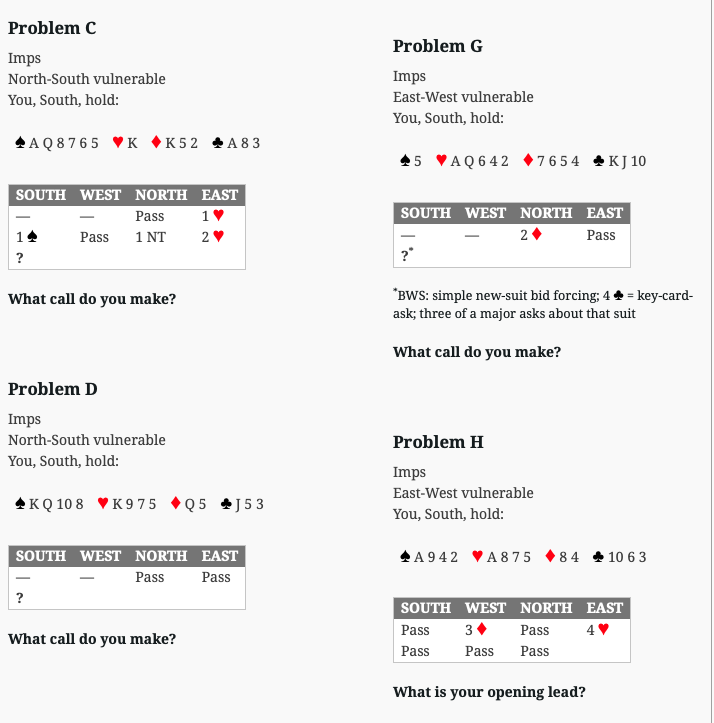Image resolution: width=714 pixels, height=723 pixels.
Task: Click the spade symbol in South's 1 spade bid
Action: [32, 237]
